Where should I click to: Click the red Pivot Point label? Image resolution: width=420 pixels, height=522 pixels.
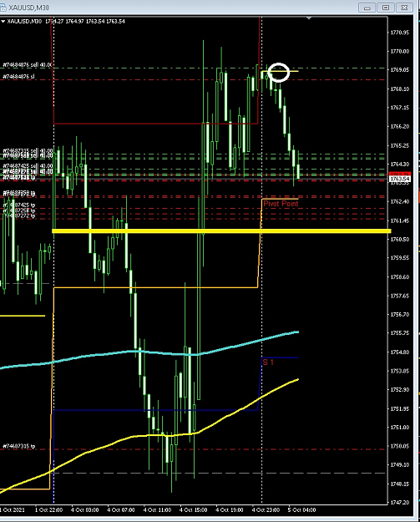(x=281, y=204)
